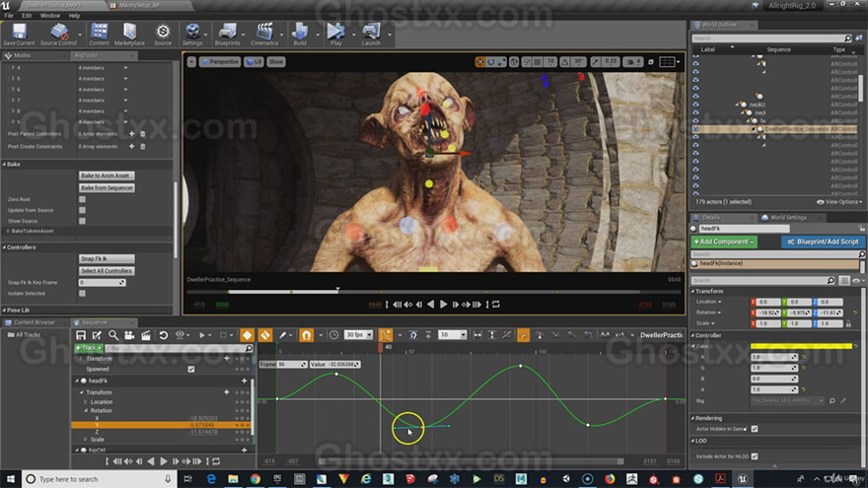
Task: Open the 30 fps frame rate dropdown
Action: pyautogui.click(x=359, y=335)
